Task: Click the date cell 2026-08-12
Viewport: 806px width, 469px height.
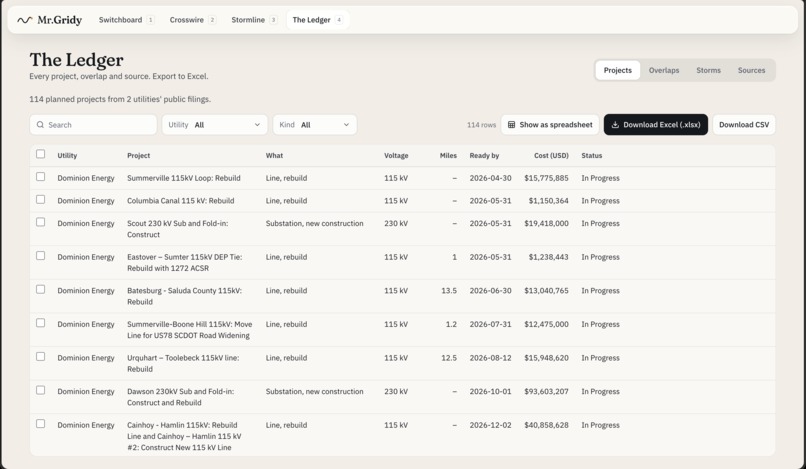Action: coord(490,358)
